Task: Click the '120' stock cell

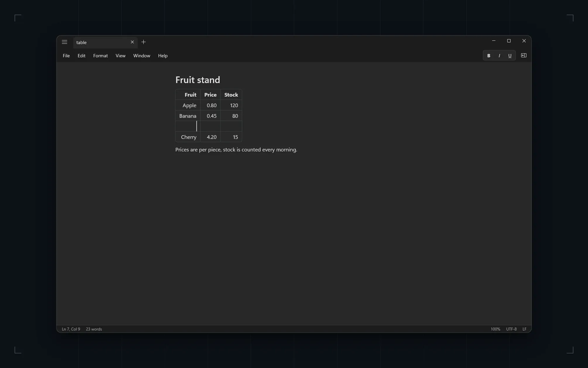Action: (x=231, y=105)
